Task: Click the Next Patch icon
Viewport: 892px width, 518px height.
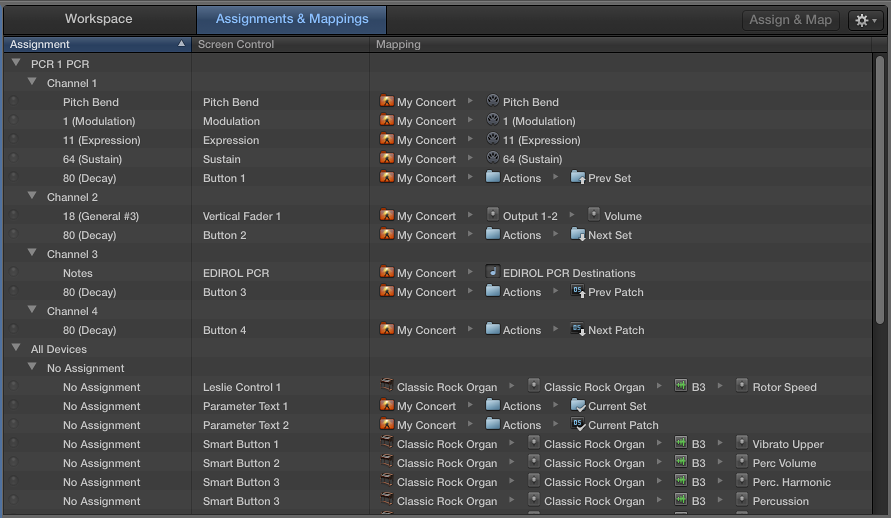Action: (578, 329)
